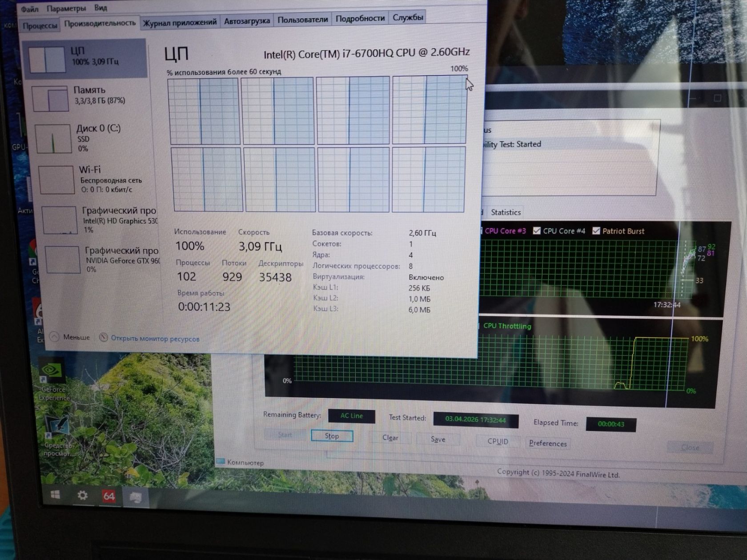Open Preferences in the stability test
Image resolution: width=747 pixels, height=560 pixels.
click(548, 443)
